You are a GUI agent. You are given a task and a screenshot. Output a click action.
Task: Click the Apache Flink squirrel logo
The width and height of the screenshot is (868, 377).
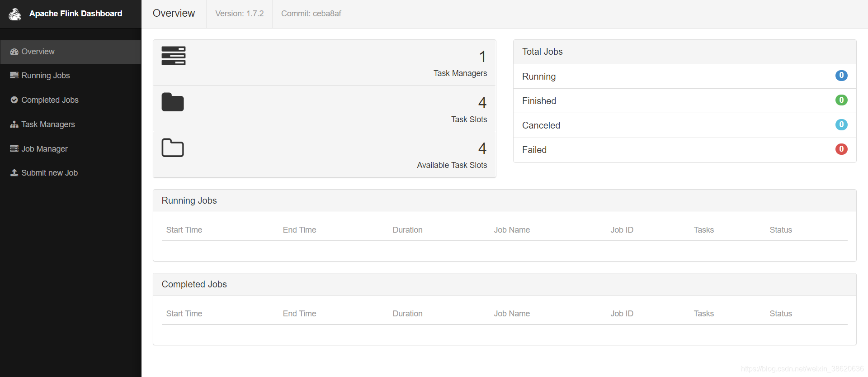click(15, 14)
